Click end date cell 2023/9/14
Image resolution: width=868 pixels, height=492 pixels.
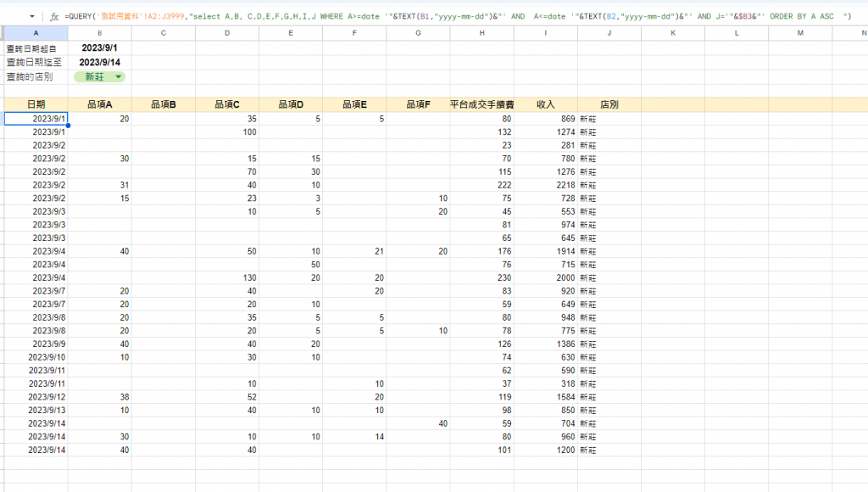coord(100,63)
